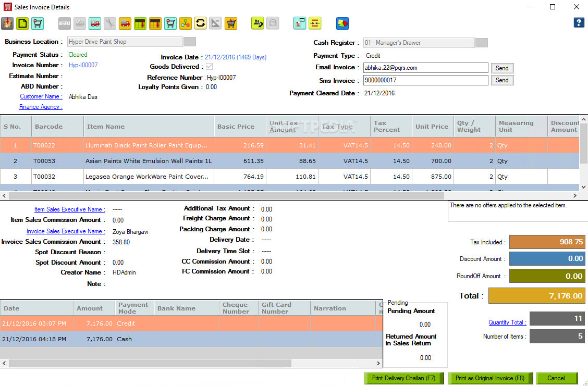Click the invoice date 21/12/2016 (1469 Days)
Viewport: 588px width, 386px height.
pyautogui.click(x=236, y=57)
